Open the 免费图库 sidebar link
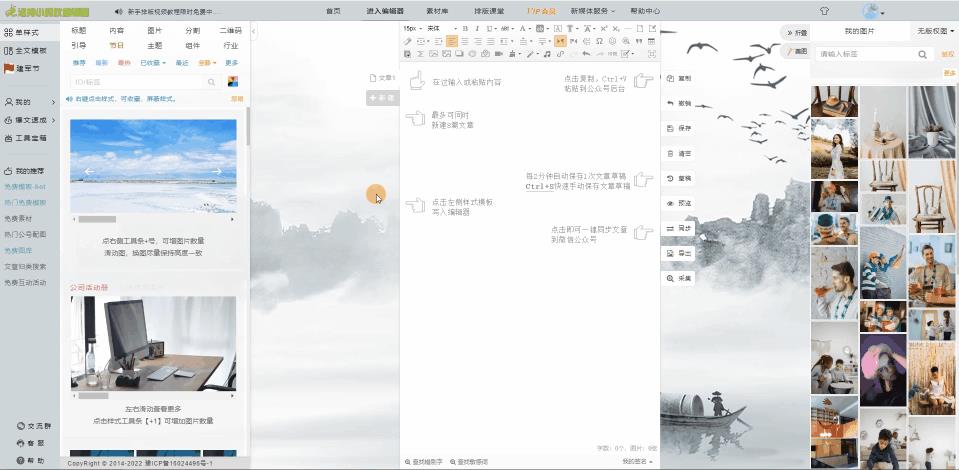Image resolution: width=959 pixels, height=470 pixels. pyautogui.click(x=18, y=250)
